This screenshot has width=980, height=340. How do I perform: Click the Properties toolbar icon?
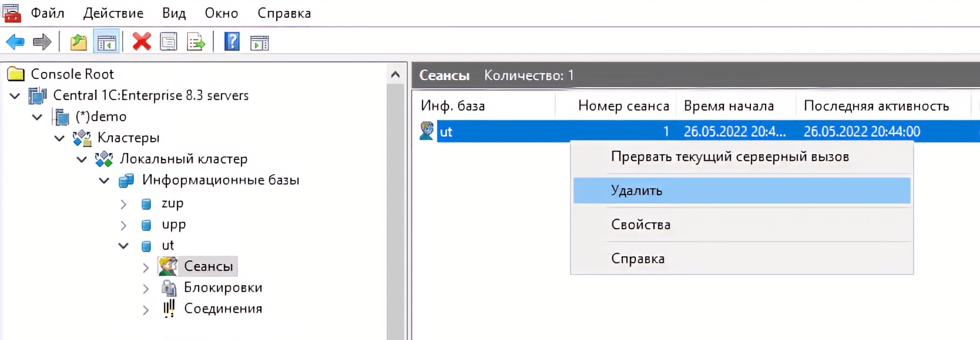168,42
